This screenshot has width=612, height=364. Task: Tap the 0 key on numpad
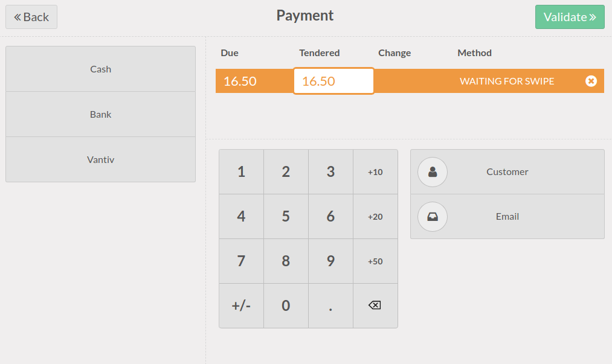[286, 305]
